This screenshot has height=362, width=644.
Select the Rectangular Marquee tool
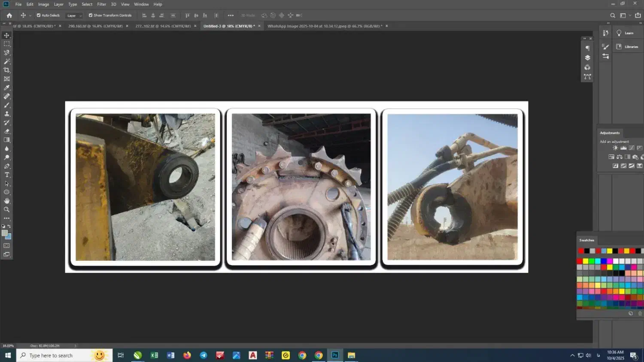[7, 44]
